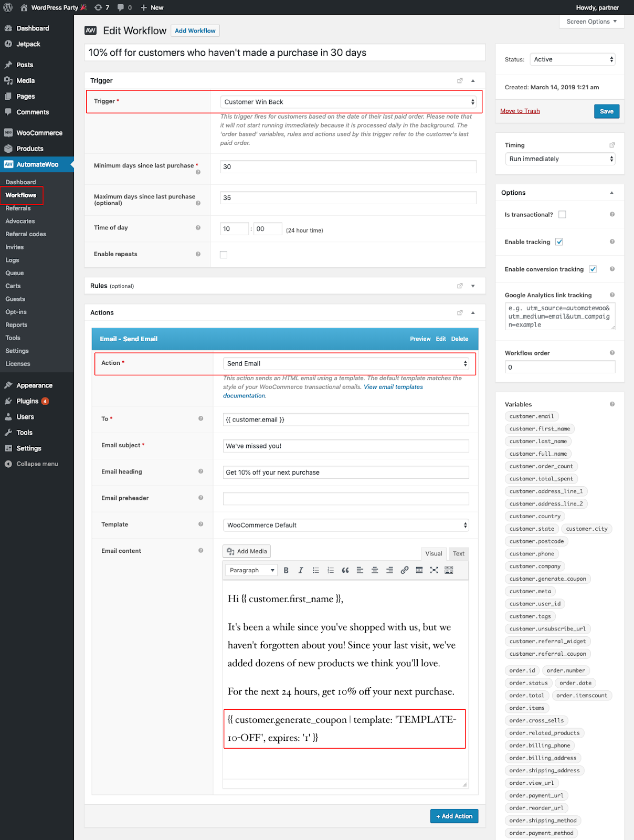Screen dimensions: 634x840
Task: Click the order.reorder_url variable tag
Action: pyautogui.click(x=536, y=808)
